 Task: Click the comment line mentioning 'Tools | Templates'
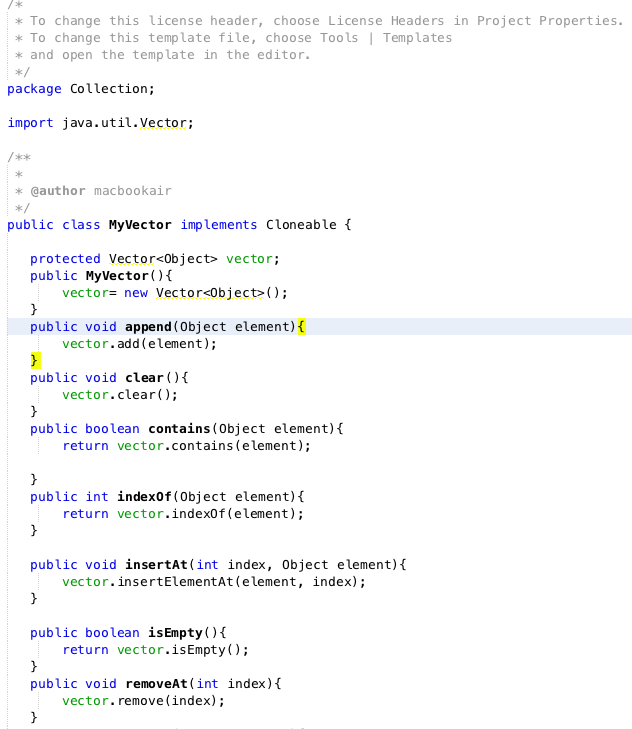click(233, 38)
